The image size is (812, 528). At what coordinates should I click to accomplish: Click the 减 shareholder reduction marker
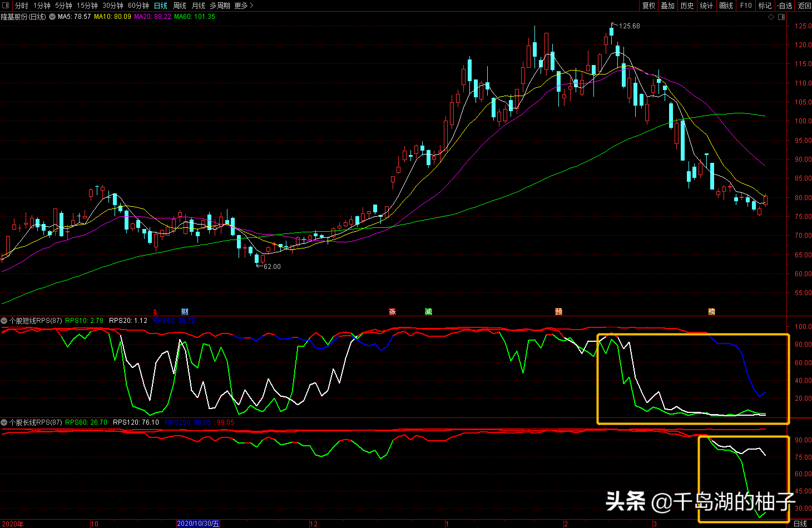coord(428,312)
